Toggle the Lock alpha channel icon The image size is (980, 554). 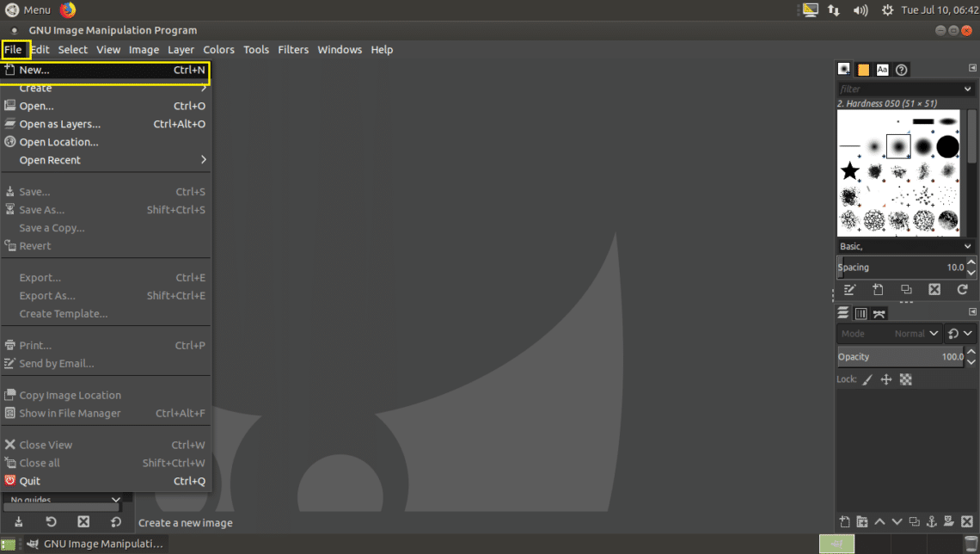click(x=905, y=379)
